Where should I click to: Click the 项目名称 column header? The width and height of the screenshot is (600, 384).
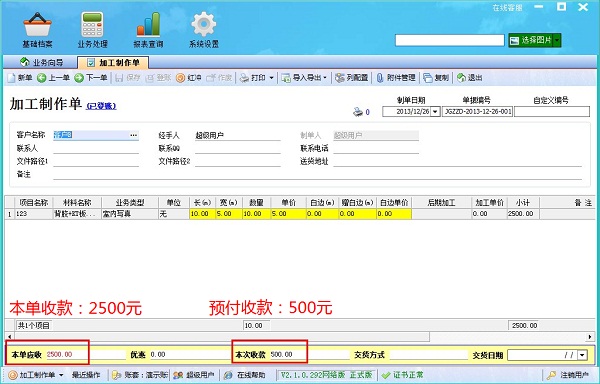pyautogui.click(x=34, y=203)
